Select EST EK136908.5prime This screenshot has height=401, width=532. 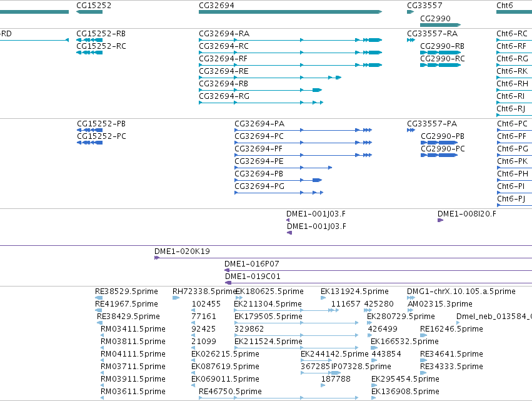tap(405, 392)
